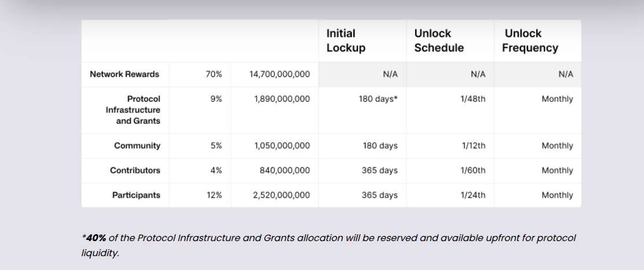644x270 pixels.
Task: Click the 180 days* lockup cell
Action: click(378, 99)
